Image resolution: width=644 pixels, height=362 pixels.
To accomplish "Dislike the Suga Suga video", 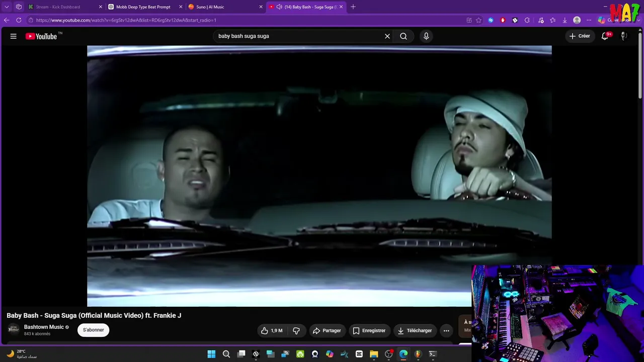I will tap(296, 330).
